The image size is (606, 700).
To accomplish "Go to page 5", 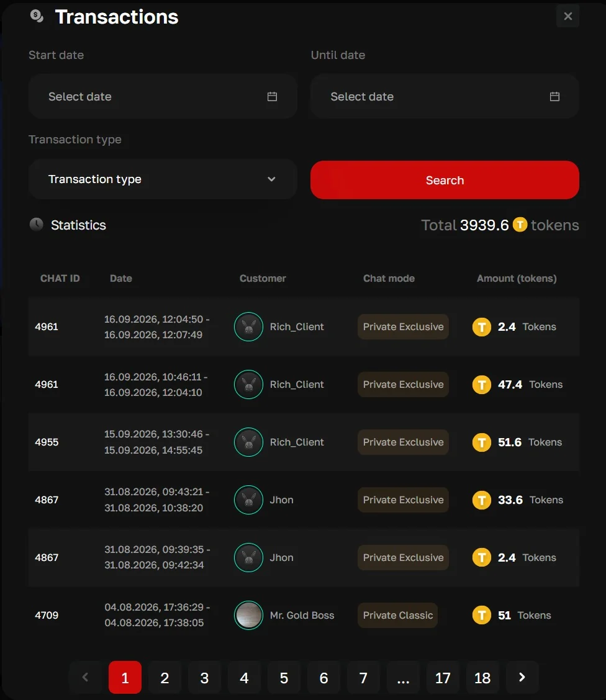I will [x=284, y=677].
